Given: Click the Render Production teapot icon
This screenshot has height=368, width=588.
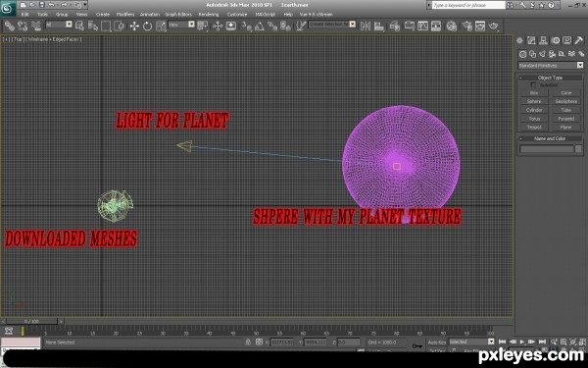Looking at the screenshot, I should point(494,26).
